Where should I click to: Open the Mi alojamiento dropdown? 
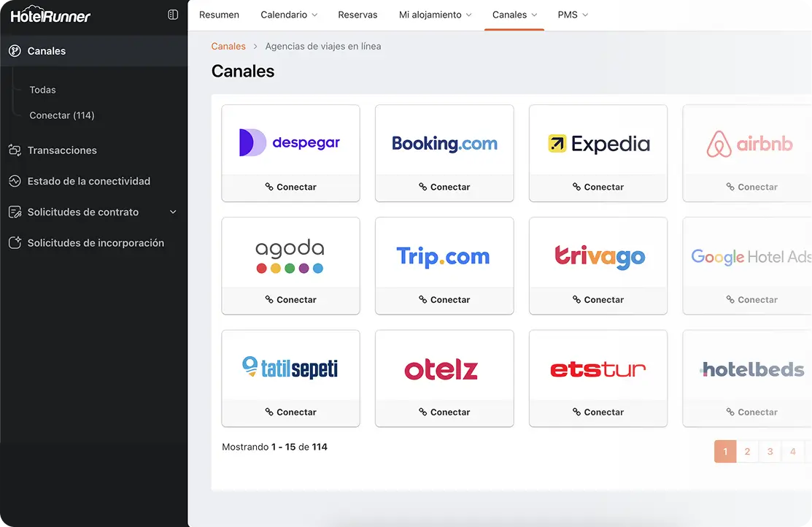click(435, 15)
